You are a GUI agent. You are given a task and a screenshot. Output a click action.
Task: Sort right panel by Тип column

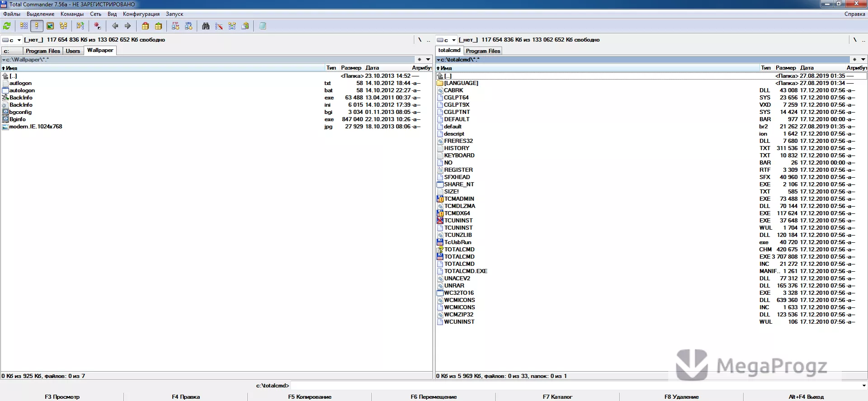(766, 68)
